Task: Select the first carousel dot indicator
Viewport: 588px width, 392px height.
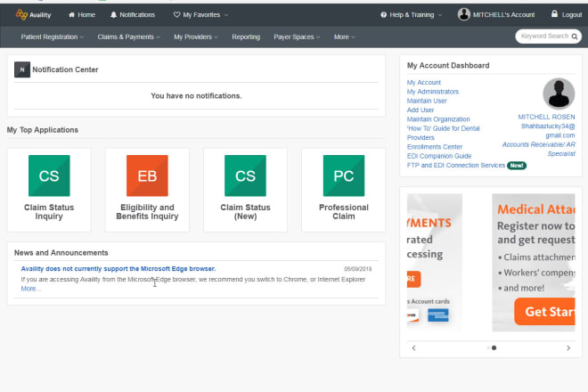Action: 488,347
